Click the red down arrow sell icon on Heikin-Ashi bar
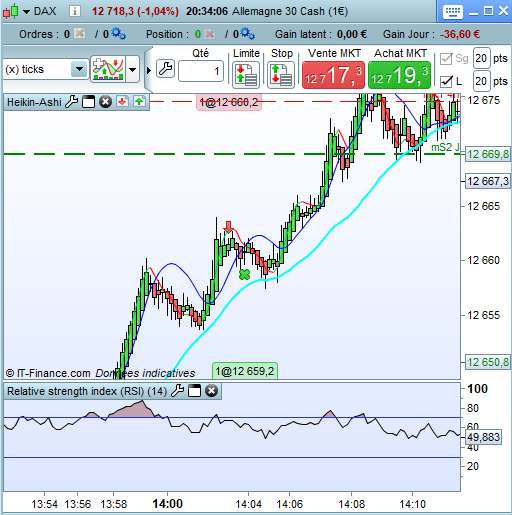 point(122,101)
